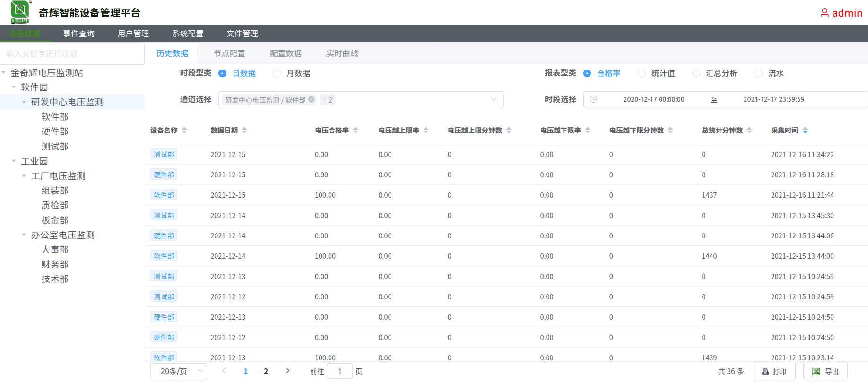Select 流水 report type
Screen dimensions: 868x392
(769, 73)
